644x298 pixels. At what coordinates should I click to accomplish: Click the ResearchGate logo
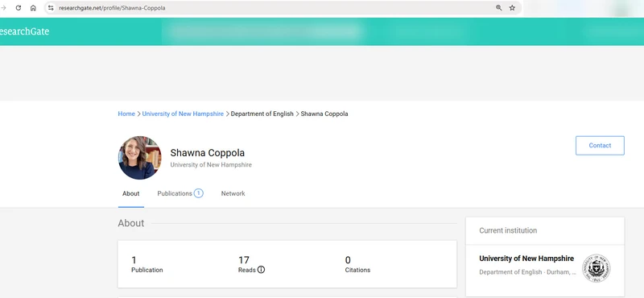24,31
